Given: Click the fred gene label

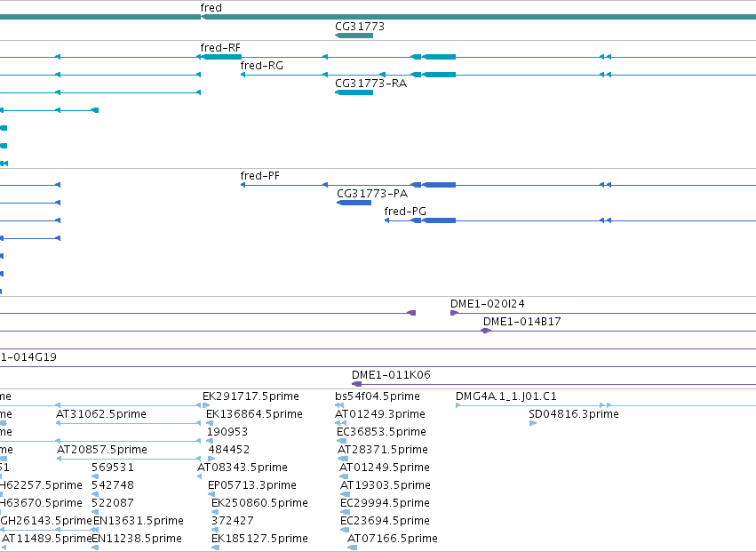Looking at the screenshot, I should click(x=211, y=8).
